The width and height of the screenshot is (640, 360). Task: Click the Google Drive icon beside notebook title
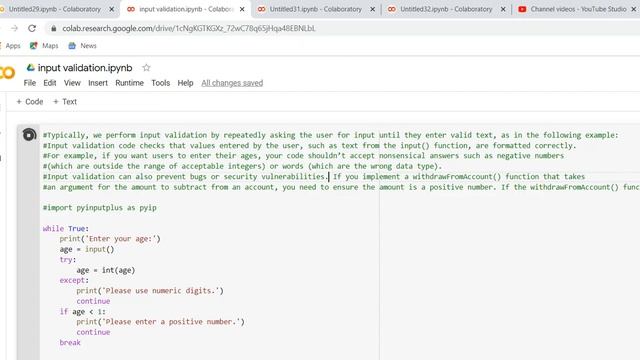tap(31, 67)
